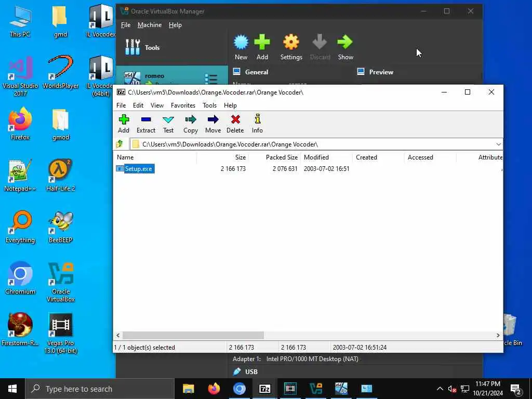532x399 pixels.
Task: Select the Firefox desktop shortcut
Action: (20, 124)
